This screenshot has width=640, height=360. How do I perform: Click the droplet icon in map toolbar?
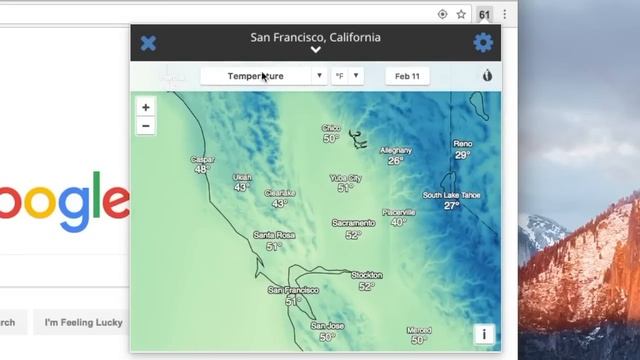(487, 76)
